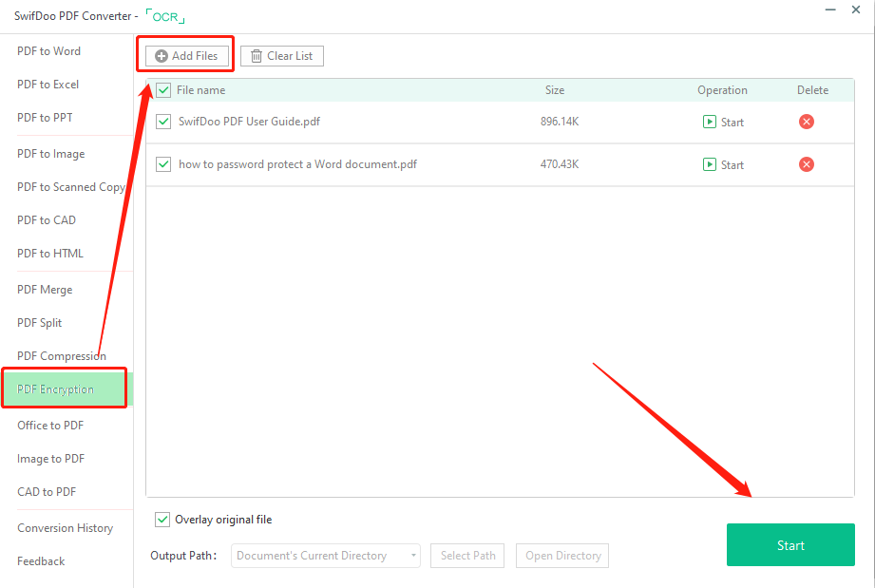Click the File name column header
This screenshot has height=588, width=875.
tap(200, 90)
